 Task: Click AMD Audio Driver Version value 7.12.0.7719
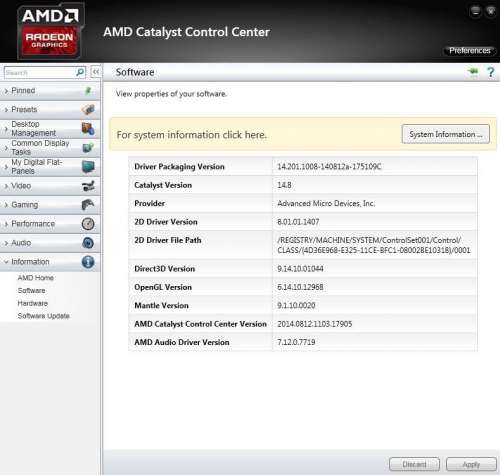click(x=296, y=342)
